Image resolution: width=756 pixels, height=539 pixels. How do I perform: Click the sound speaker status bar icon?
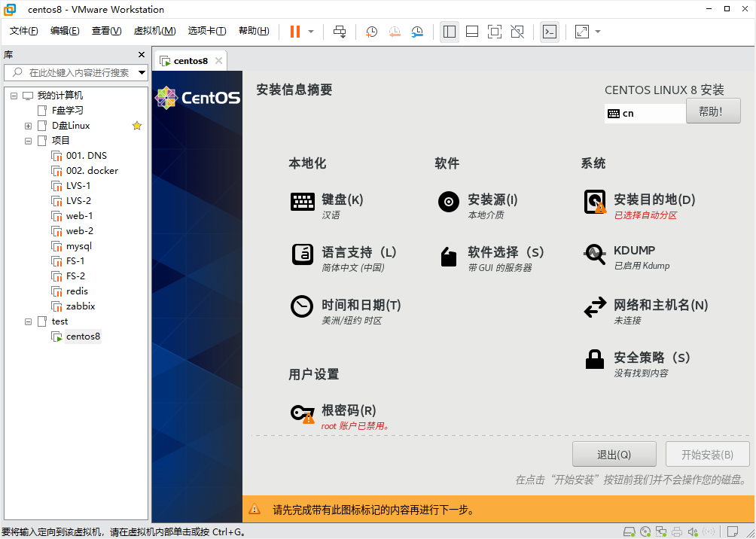click(693, 531)
